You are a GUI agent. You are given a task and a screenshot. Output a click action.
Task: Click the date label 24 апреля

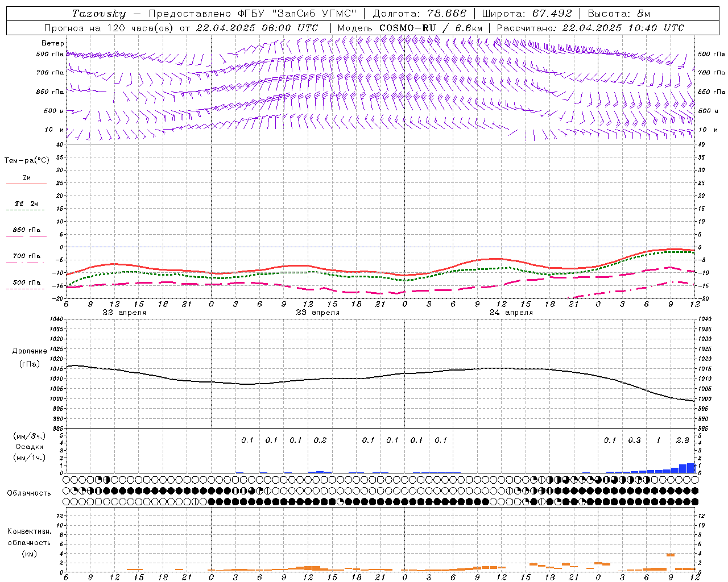511,313
